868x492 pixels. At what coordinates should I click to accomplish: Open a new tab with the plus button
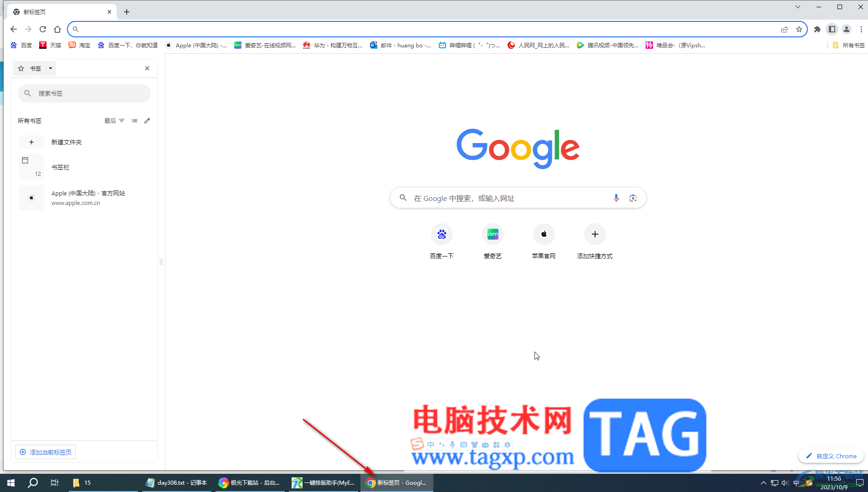click(x=127, y=12)
